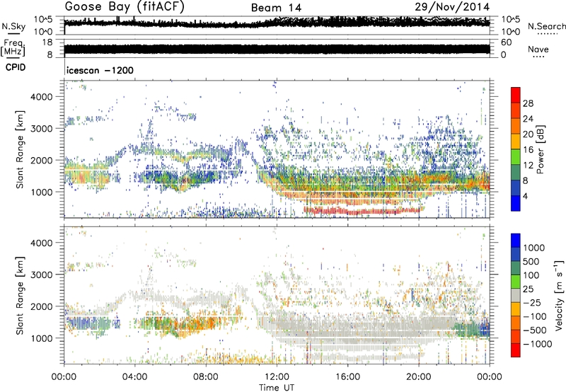Click the '100' tick on the velocity colorbar
Screen dimensions: 566x392
[531, 275]
